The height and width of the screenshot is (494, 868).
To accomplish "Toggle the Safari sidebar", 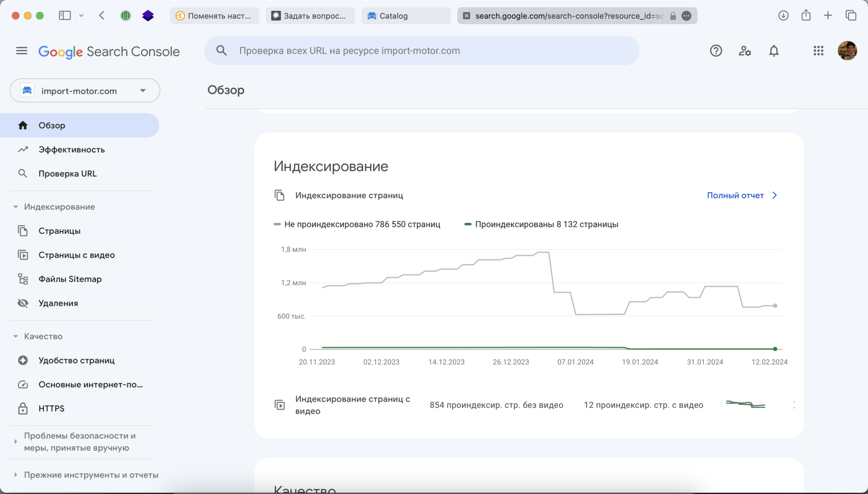I will [x=65, y=15].
